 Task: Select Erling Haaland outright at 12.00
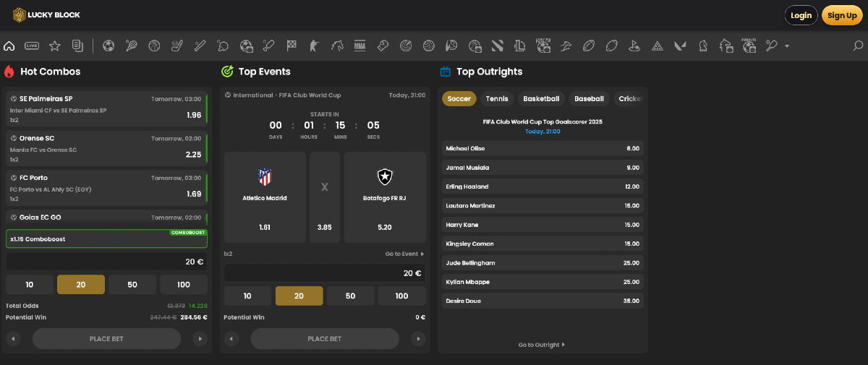(x=542, y=186)
